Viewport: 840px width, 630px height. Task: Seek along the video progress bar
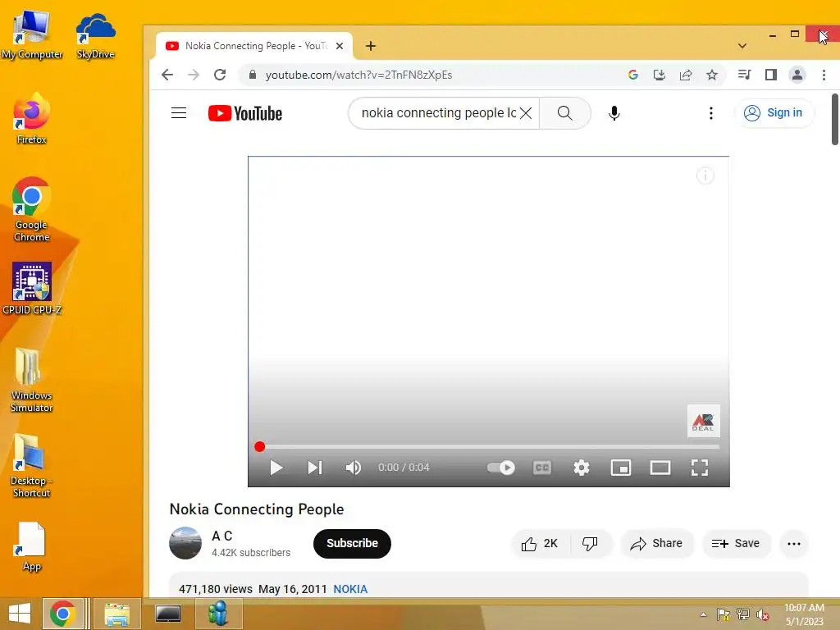(x=489, y=446)
